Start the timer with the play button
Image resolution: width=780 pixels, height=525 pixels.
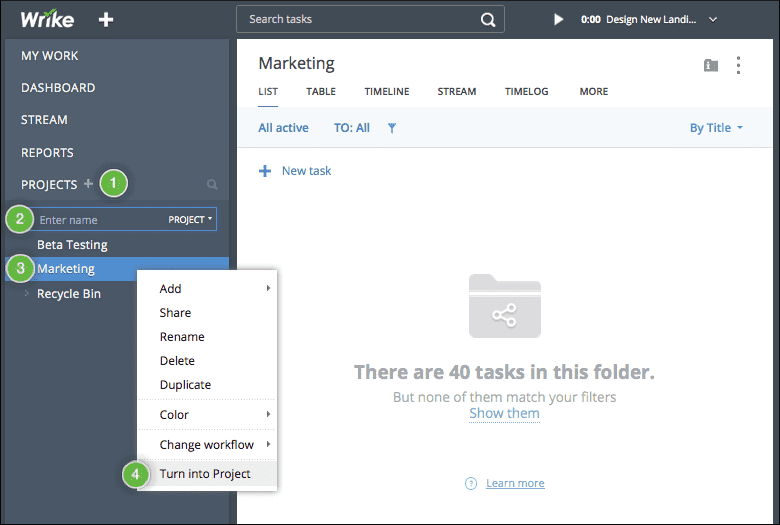pos(559,19)
